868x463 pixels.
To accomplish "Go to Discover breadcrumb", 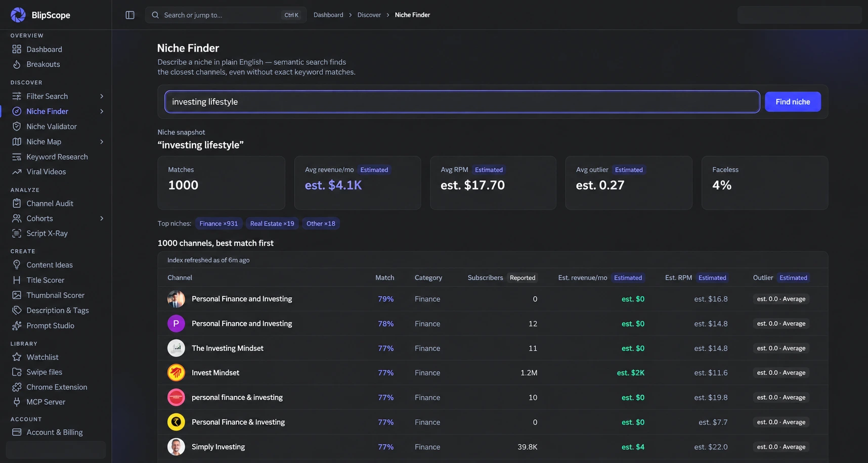I will [x=369, y=15].
